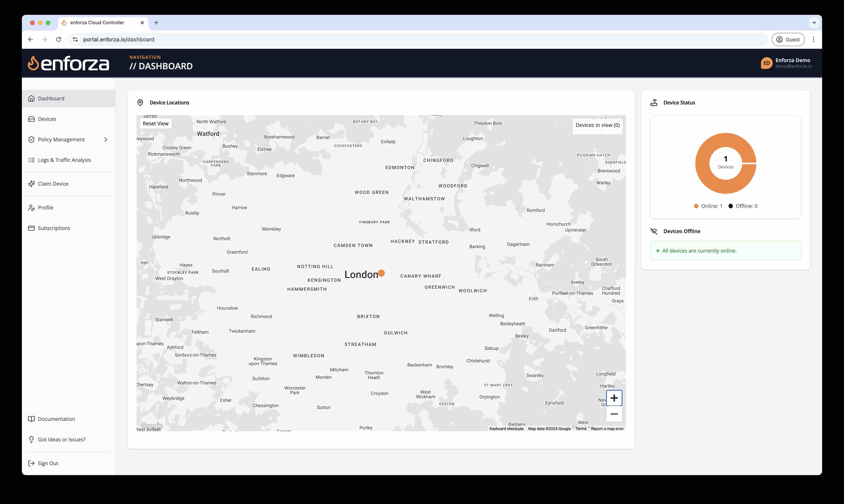Viewport: 844px width, 504px height.
Task: Zoom out on the map with minus button
Action: [614, 414]
